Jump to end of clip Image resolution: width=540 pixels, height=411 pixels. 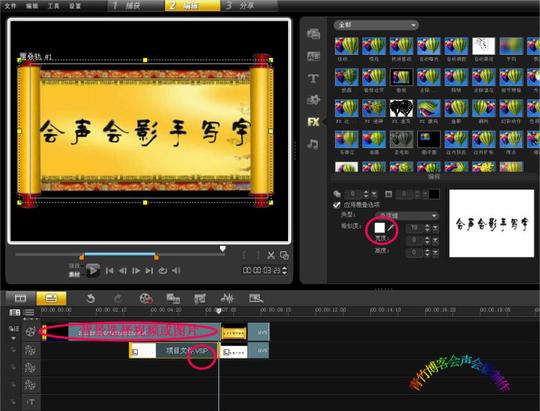pos(149,271)
